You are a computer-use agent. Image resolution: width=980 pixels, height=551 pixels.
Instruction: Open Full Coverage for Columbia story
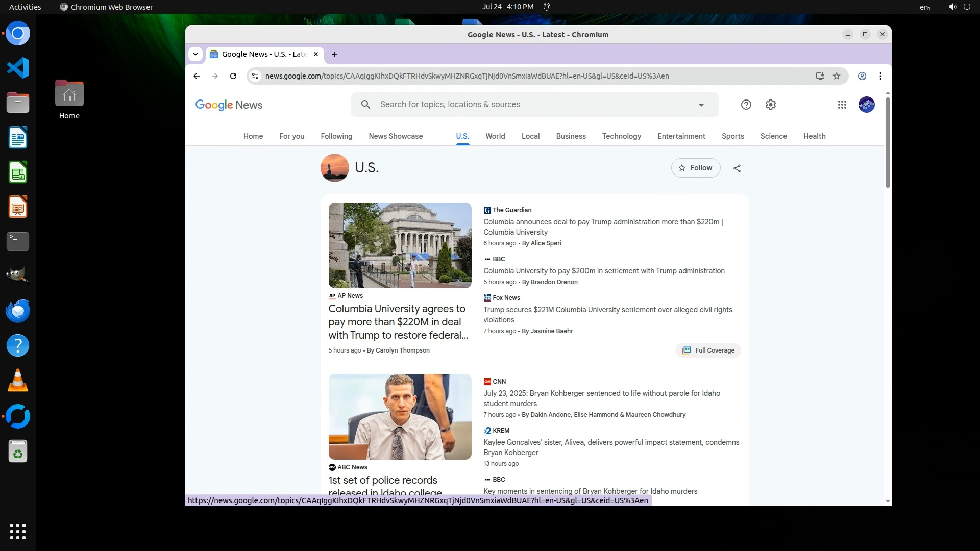[x=708, y=350]
